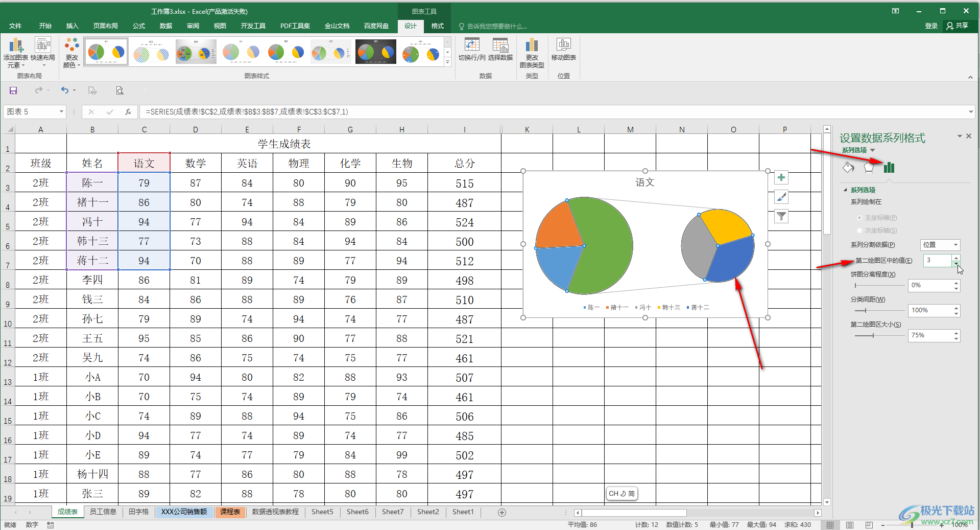Viewport: 980px width, 530px height.
Task: Click the Sign In (登录) link
Action: pyautogui.click(x=931, y=26)
